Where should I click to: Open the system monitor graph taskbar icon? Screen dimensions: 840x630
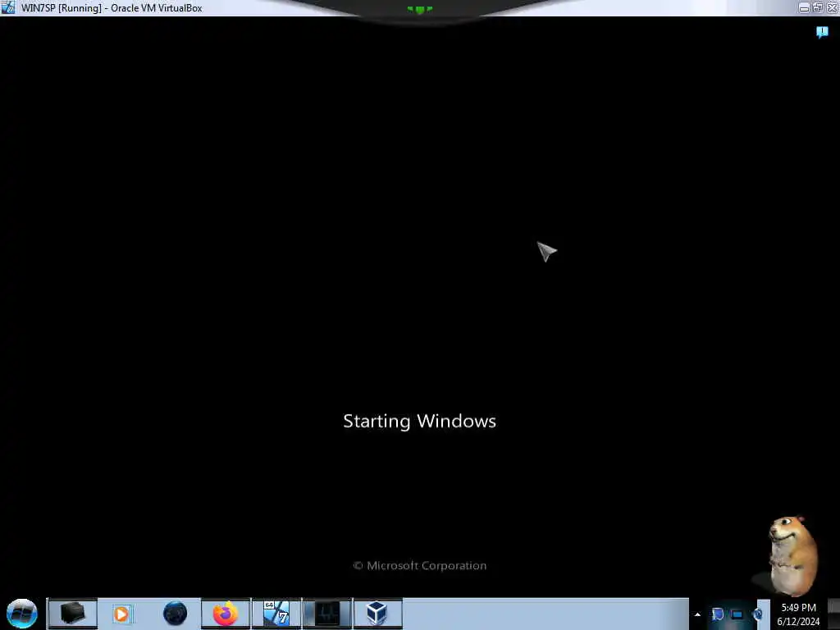(327, 614)
